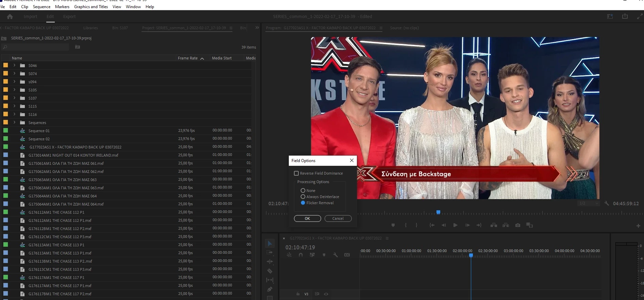Open the Sequence menu
Screen dimensions: 644x300
[42, 6]
